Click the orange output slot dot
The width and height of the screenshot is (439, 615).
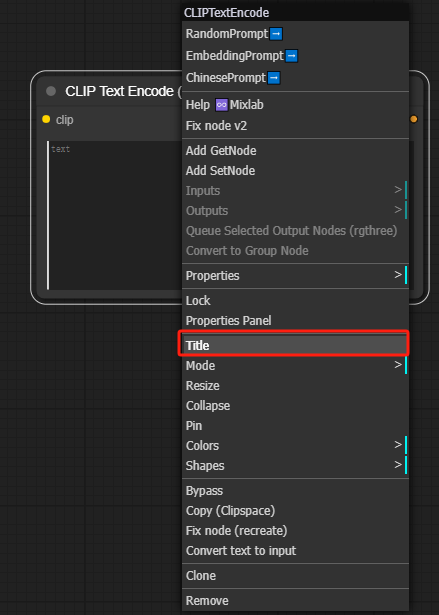[413, 119]
